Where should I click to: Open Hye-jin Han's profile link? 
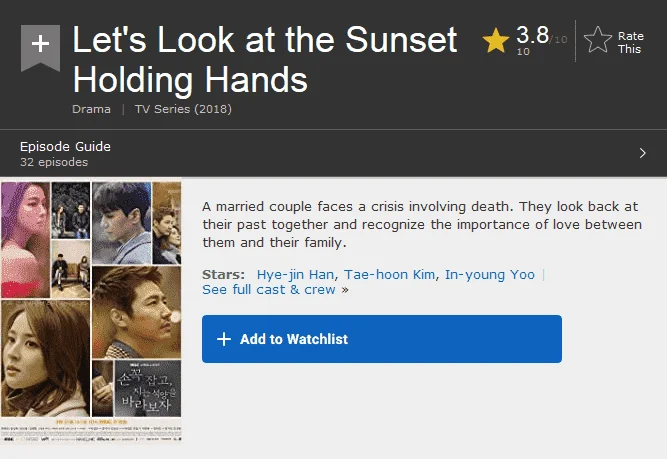click(295, 275)
